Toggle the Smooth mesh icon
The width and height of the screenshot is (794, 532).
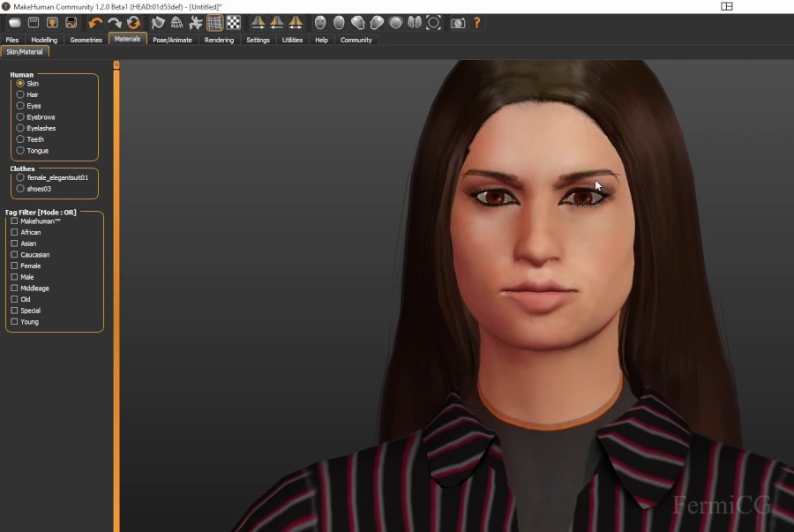(158, 23)
